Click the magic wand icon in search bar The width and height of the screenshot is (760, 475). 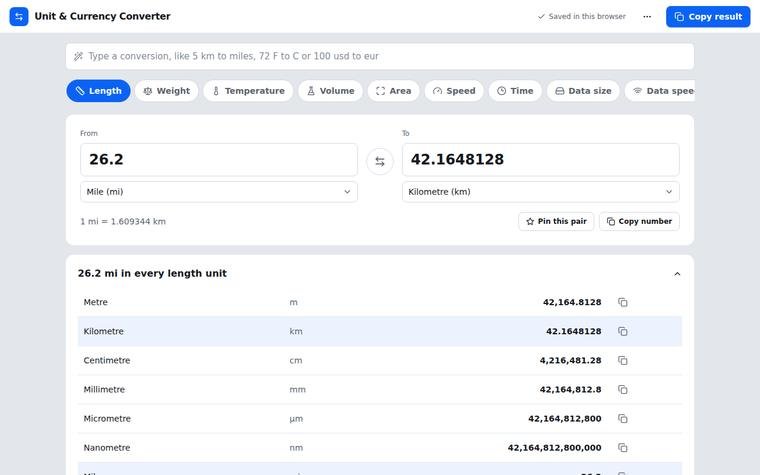pos(78,56)
